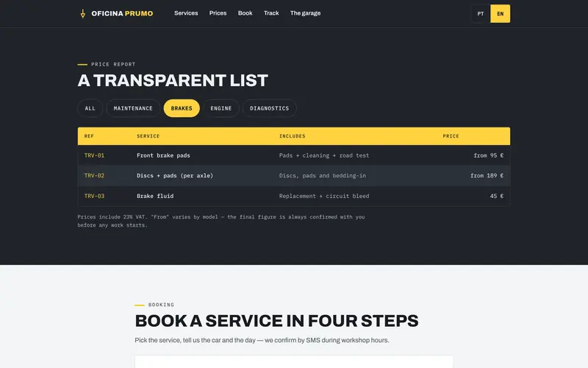The width and height of the screenshot is (588, 368).
Task: Click 'Book a service in four steps' heading
Action: tap(276, 321)
